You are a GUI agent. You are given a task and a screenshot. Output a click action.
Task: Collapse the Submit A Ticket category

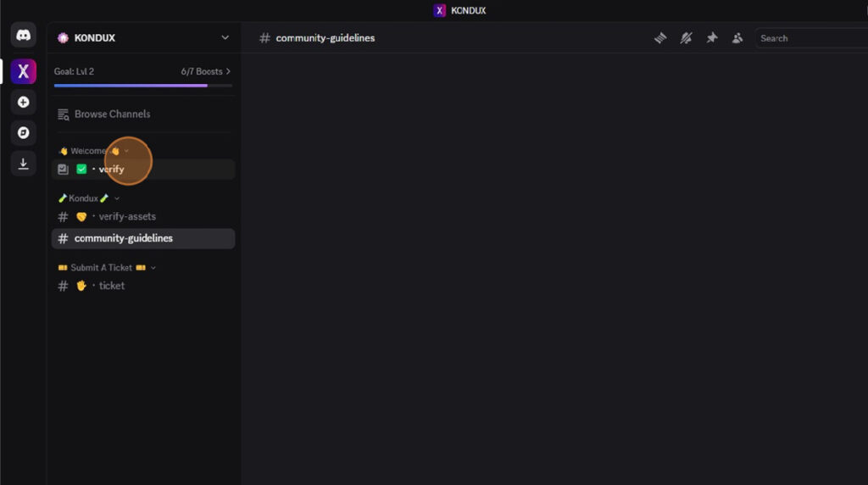point(107,267)
